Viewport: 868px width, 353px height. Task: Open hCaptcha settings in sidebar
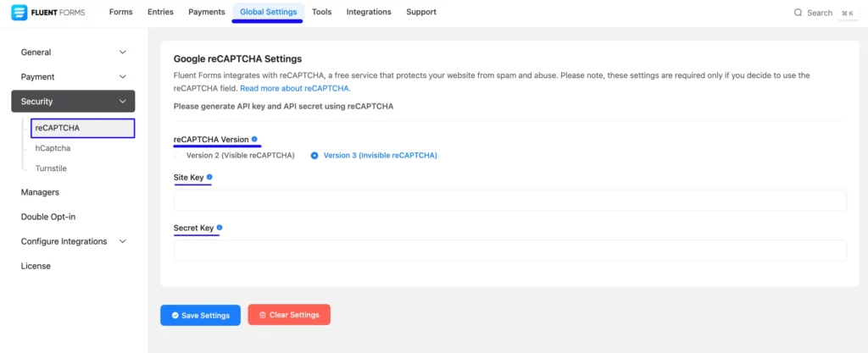tap(53, 148)
